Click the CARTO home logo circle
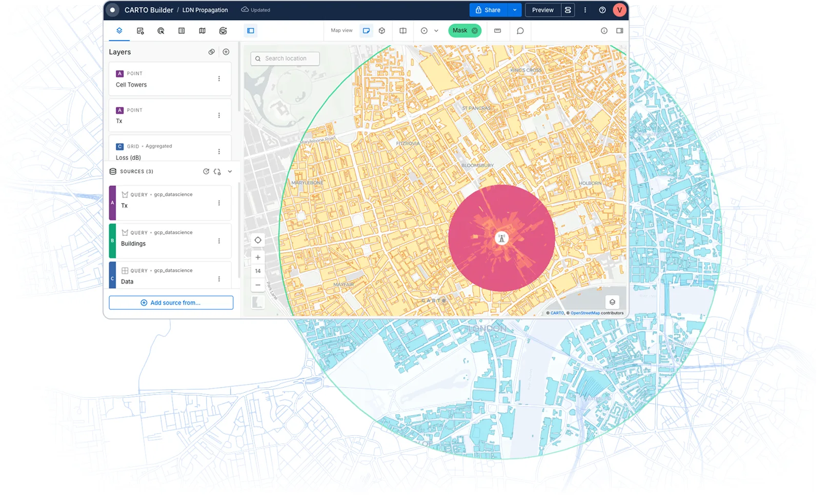The width and height of the screenshot is (829, 504). tap(112, 10)
